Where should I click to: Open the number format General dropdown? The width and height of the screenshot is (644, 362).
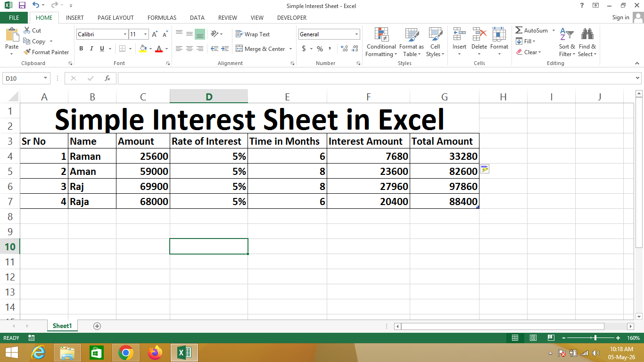(356, 34)
